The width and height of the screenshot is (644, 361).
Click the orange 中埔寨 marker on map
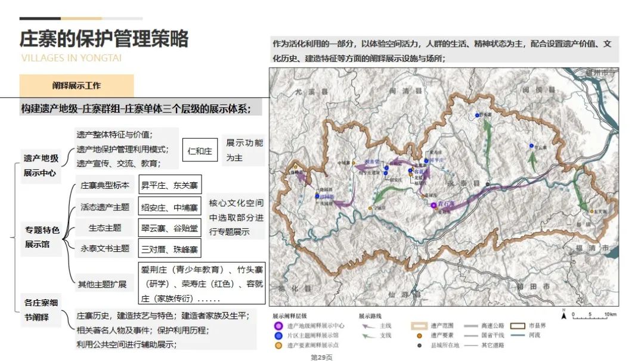pyautogui.click(x=354, y=163)
